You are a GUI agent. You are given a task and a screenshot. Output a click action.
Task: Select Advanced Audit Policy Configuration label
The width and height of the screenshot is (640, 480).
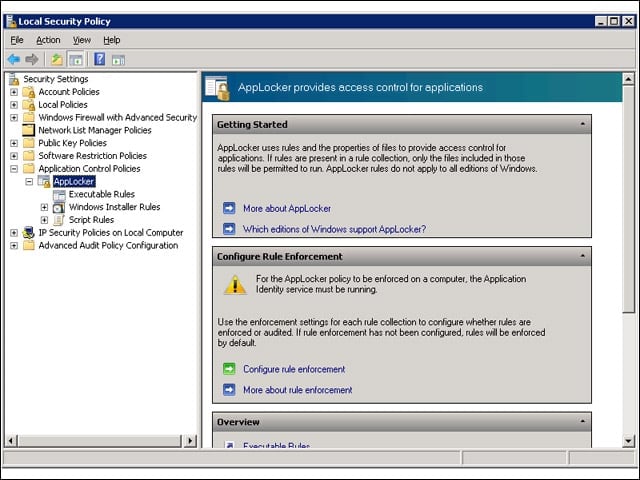point(108,246)
